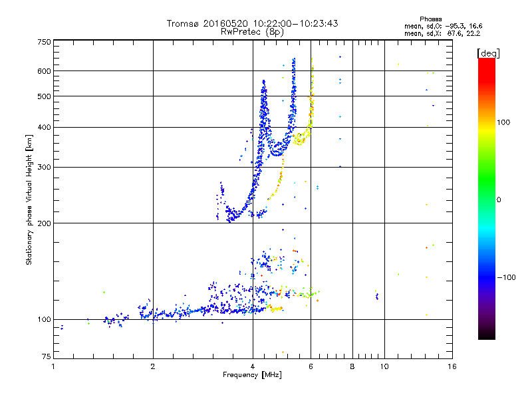Screen dimensions: 532x399
Task: Click the y-axis tick label '75'
Action: pos(47,356)
